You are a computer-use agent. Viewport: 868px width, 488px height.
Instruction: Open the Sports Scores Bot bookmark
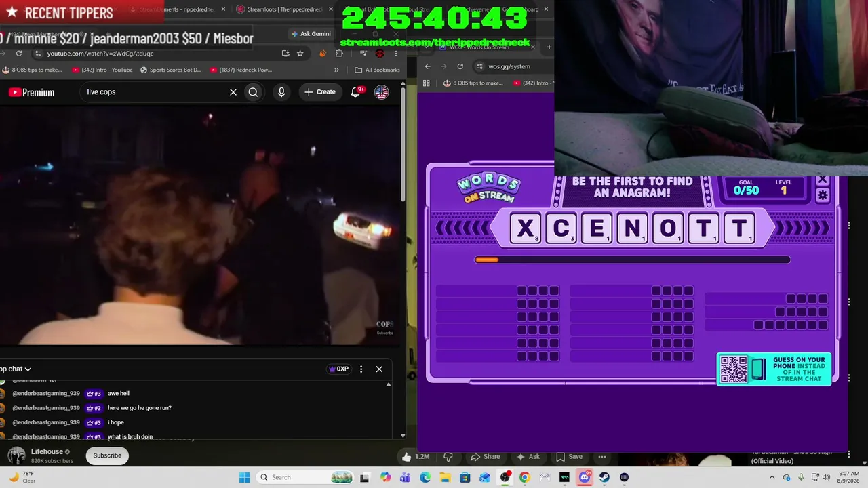[171, 70]
